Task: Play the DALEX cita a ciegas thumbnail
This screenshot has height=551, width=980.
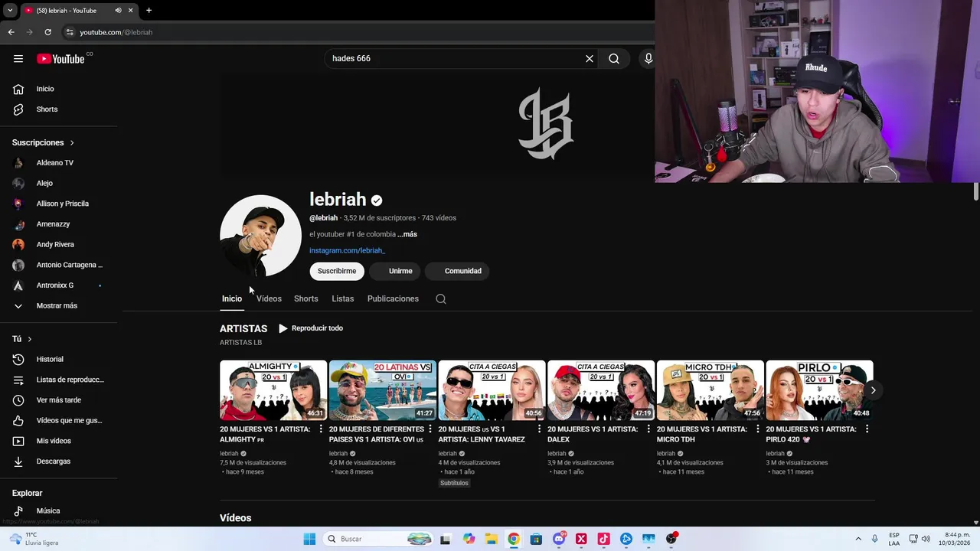Action: click(601, 390)
